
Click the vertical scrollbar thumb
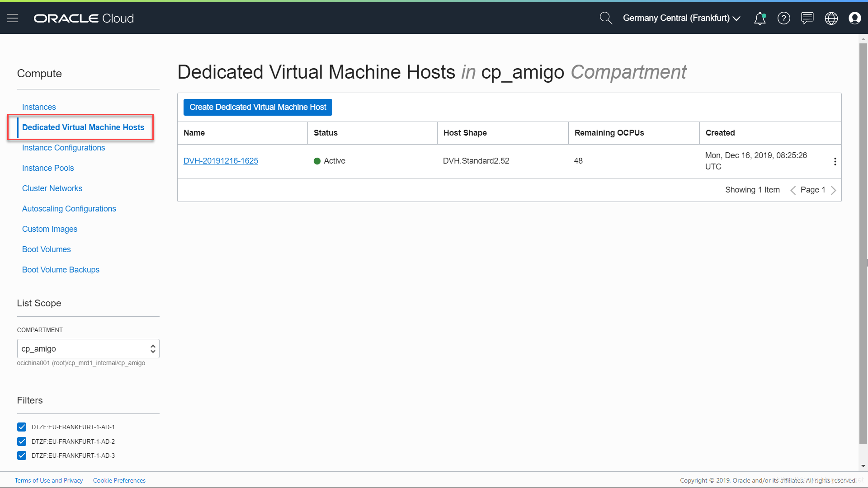(863, 244)
